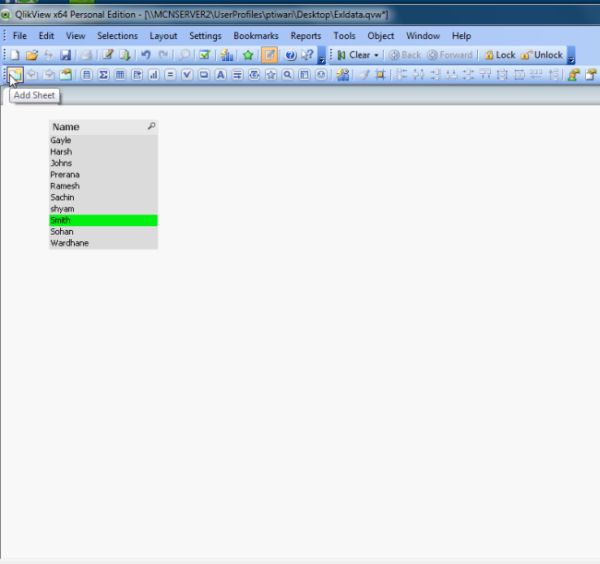Select Johns in the Name list

(x=103, y=163)
